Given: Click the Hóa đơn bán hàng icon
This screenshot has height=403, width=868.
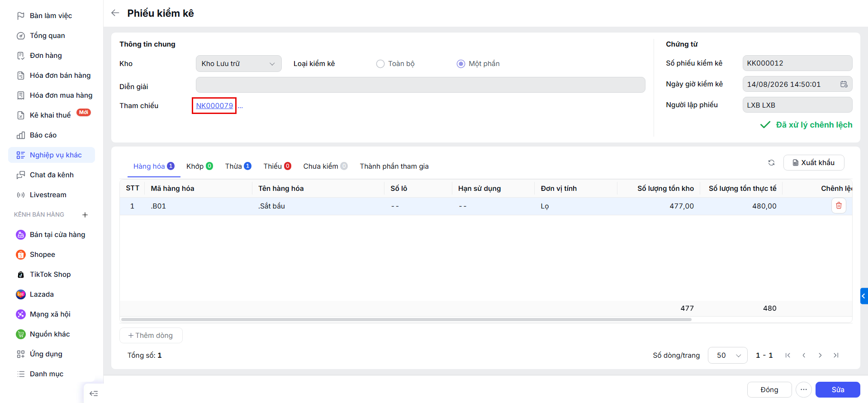Looking at the screenshot, I should click(20, 76).
